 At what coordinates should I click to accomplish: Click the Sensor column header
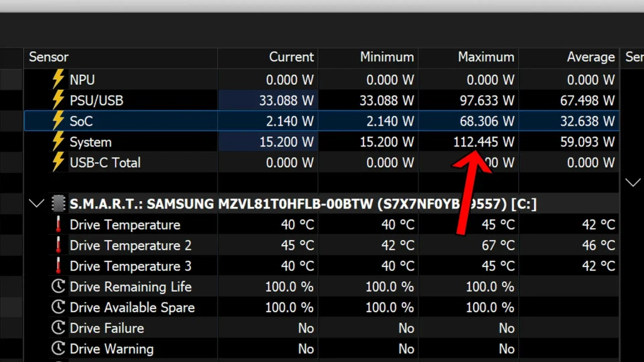click(x=121, y=57)
